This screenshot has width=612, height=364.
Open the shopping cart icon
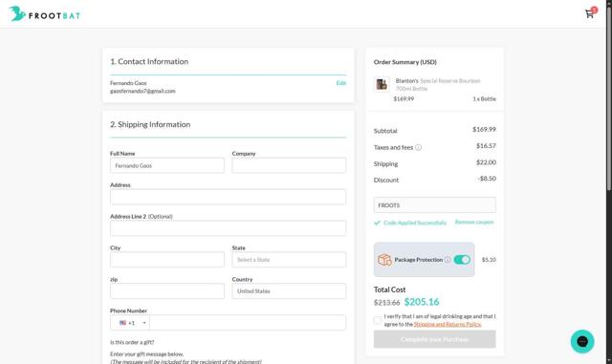tap(589, 14)
